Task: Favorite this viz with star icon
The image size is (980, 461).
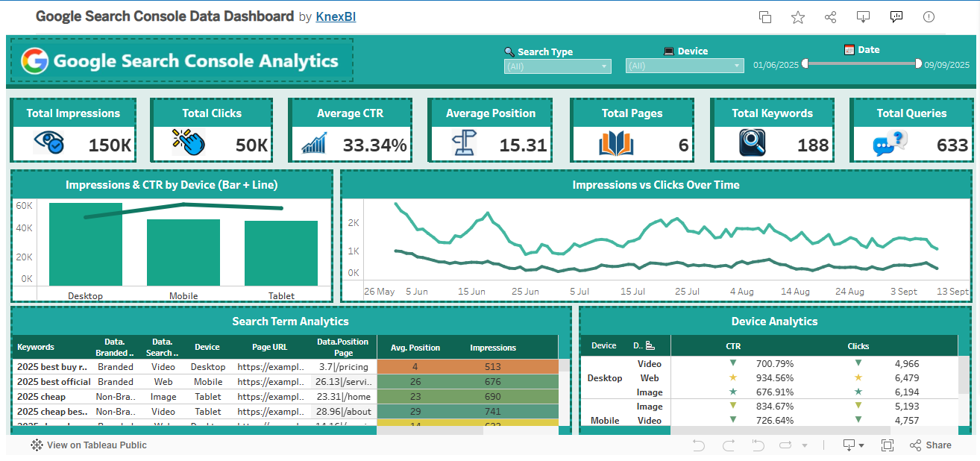Action: coord(798,16)
